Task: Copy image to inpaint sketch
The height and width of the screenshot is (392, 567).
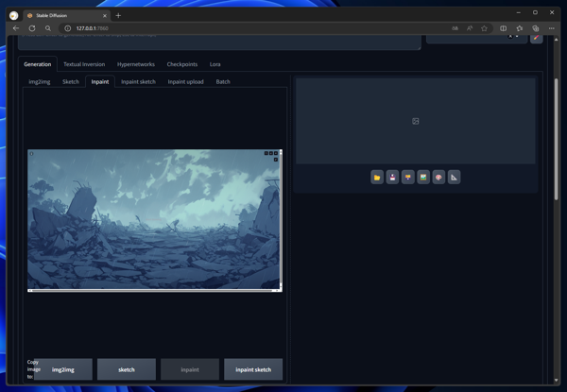Action: click(253, 369)
